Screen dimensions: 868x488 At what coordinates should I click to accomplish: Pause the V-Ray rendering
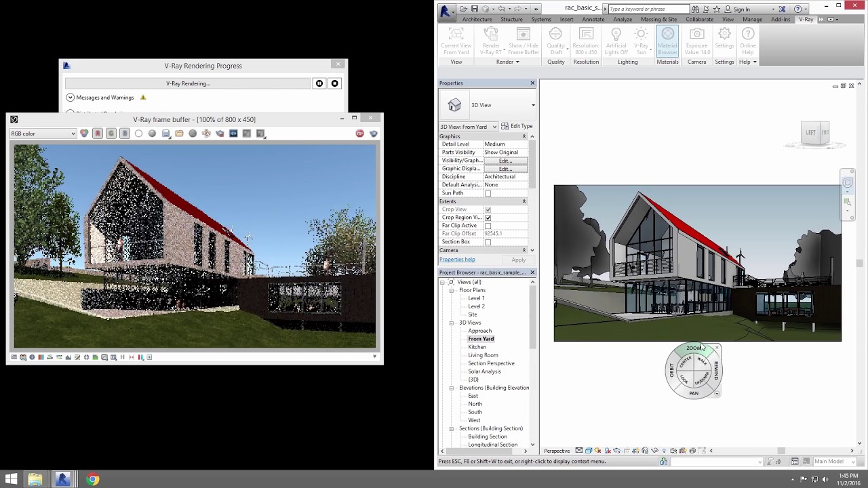pyautogui.click(x=319, y=83)
